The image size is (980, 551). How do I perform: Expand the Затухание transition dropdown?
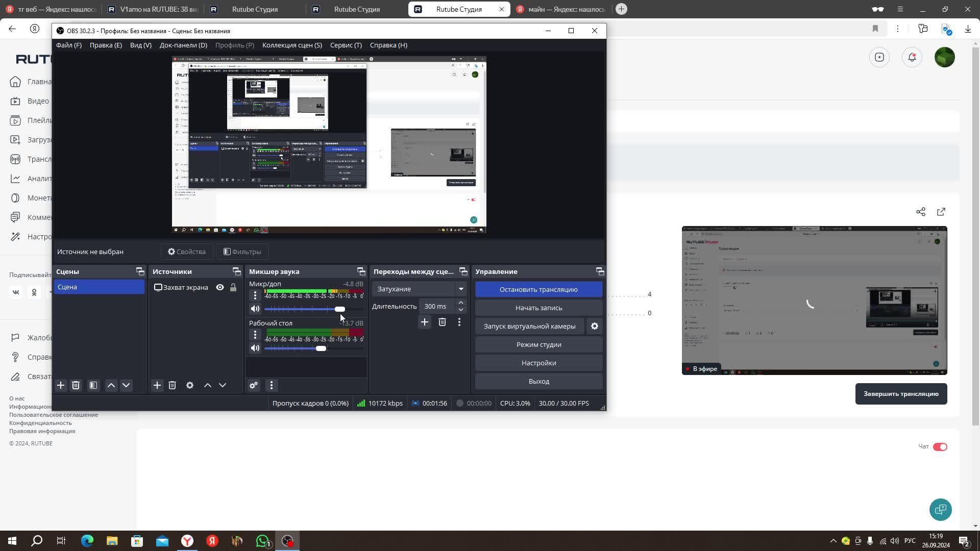(x=461, y=289)
